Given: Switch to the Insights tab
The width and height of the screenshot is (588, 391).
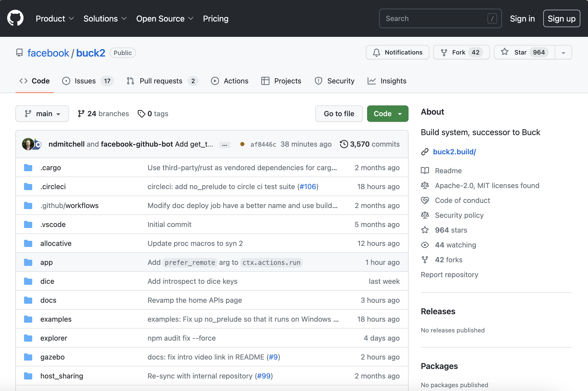Looking at the screenshot, I should coord(387,81).
